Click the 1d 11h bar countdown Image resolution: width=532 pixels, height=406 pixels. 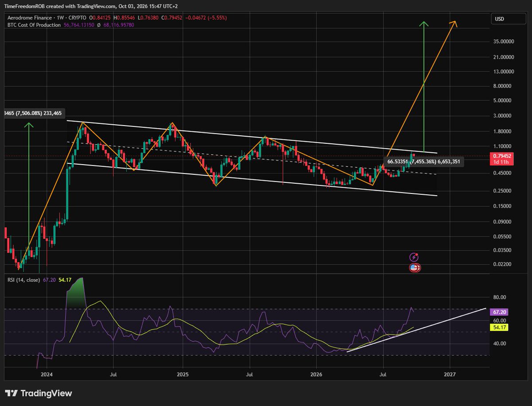point(501,162)
